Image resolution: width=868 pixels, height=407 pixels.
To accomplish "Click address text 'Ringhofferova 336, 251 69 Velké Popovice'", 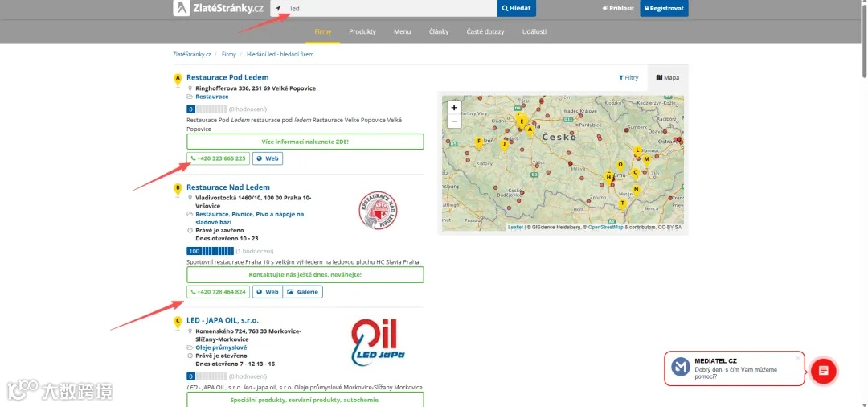I will [x=256, y=88].
